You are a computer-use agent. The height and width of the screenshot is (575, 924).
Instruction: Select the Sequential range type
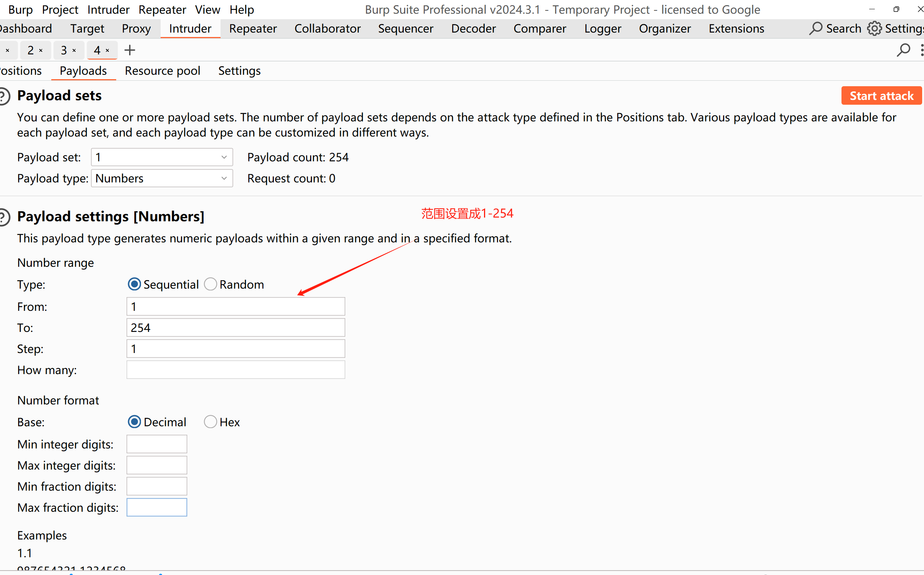[134, 285]
